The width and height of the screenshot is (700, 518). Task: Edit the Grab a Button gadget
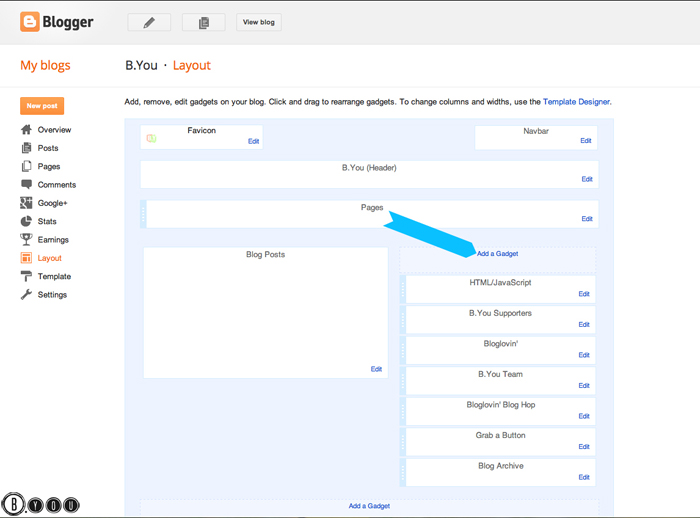pyautogui.click(x=584, y=447)
